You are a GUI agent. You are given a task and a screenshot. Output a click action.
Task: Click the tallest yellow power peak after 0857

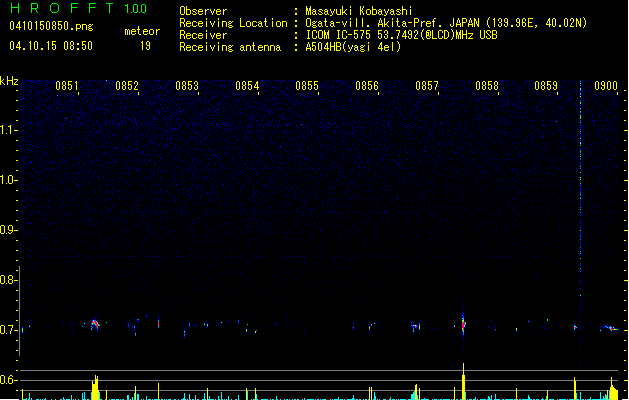click(463, 381)
